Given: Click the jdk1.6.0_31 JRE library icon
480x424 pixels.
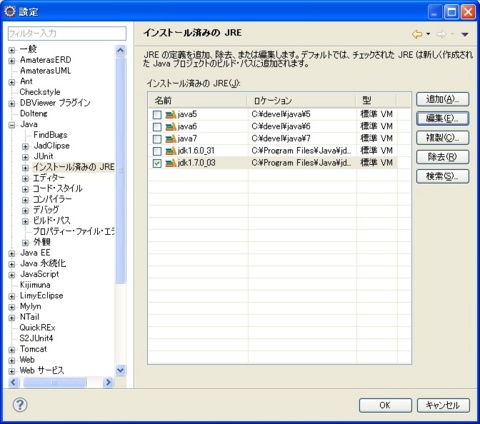Looking at the screenshot, I should coord(171,151).
